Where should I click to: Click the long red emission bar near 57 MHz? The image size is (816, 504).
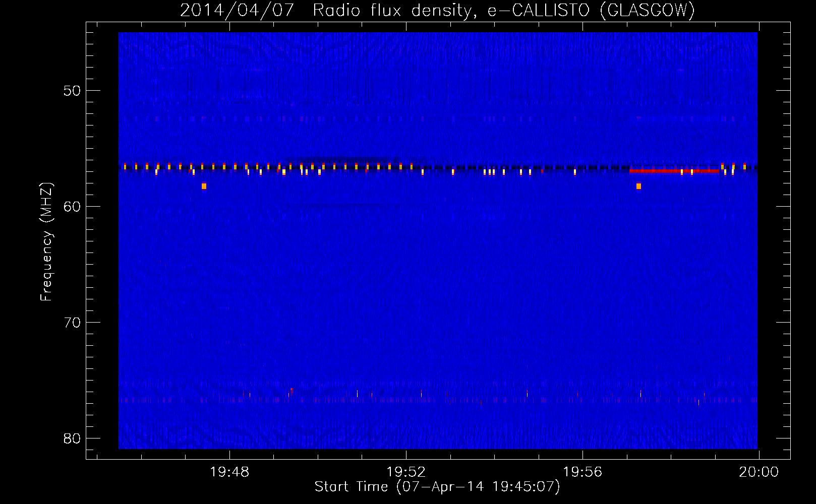674,171
